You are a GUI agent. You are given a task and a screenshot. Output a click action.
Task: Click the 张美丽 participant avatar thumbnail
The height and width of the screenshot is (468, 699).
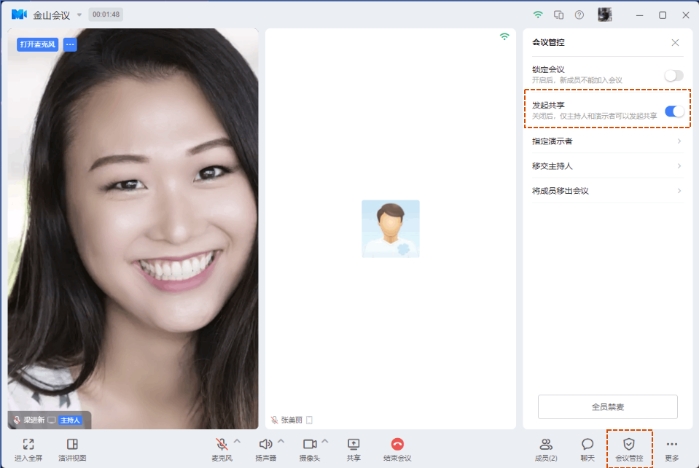coord(391,229)
